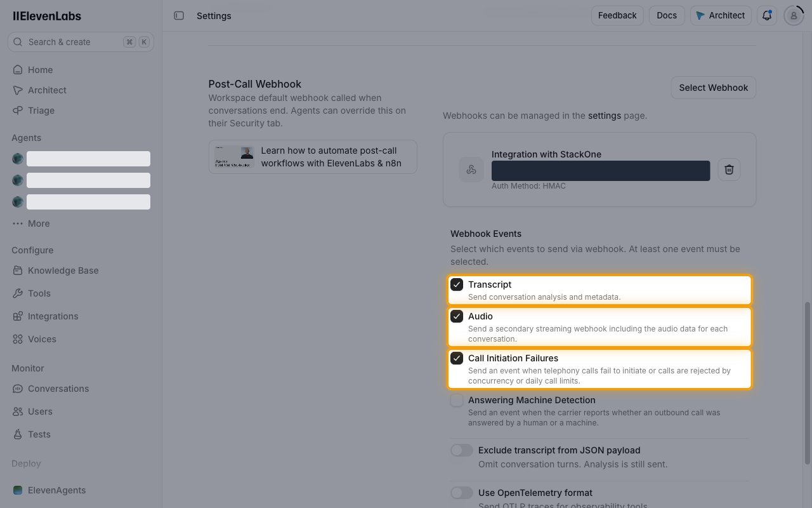Viewport: 812px width, 508px height.
Task: Click the StackOne webhook icon
Action: point(471,170)
